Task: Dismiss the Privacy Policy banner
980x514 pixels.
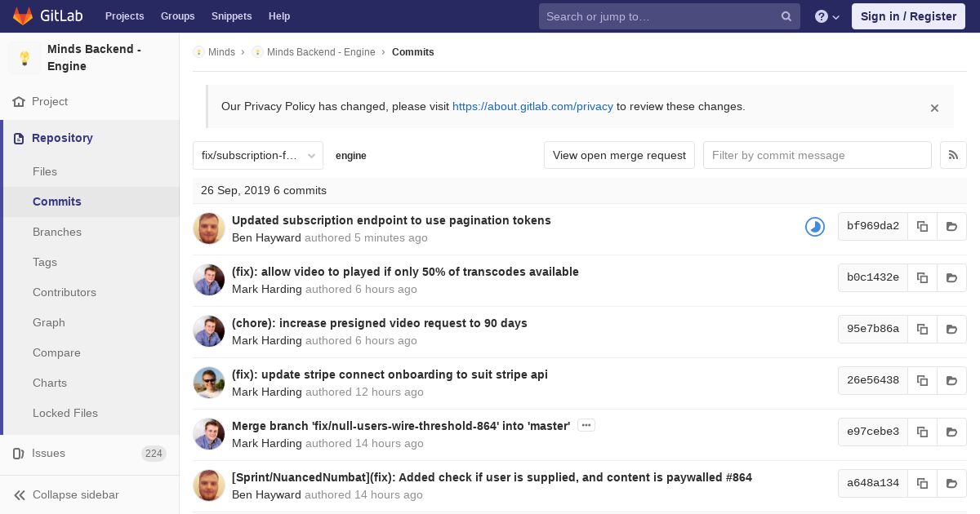Action: [x=934, y=108]
